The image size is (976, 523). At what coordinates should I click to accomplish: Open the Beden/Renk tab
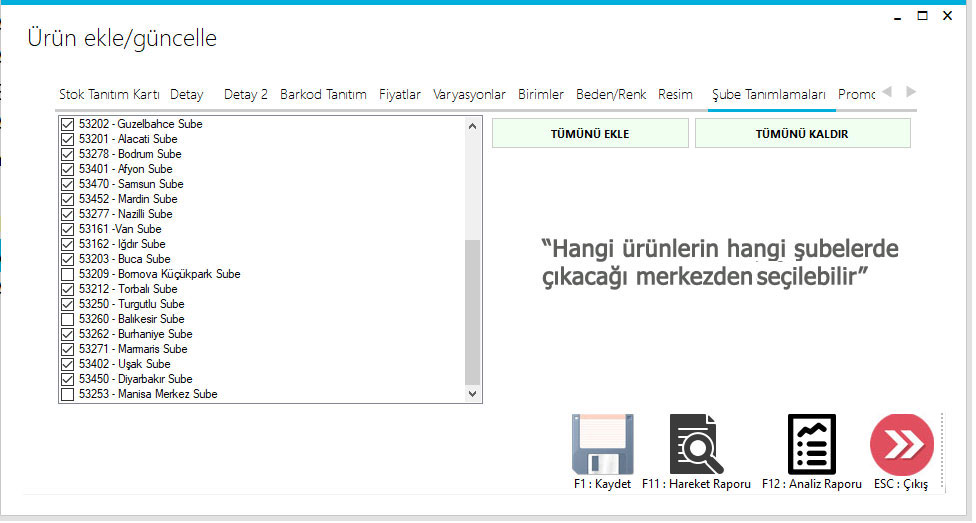point(611,95)
